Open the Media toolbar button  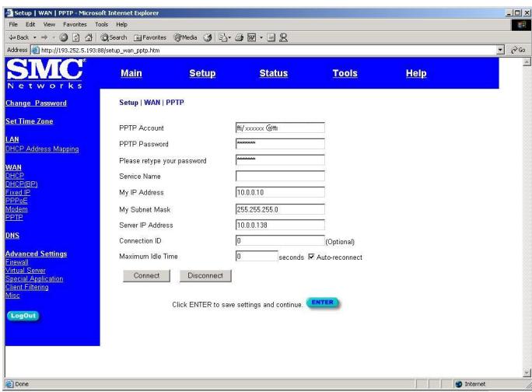click(x=185, y=37)
